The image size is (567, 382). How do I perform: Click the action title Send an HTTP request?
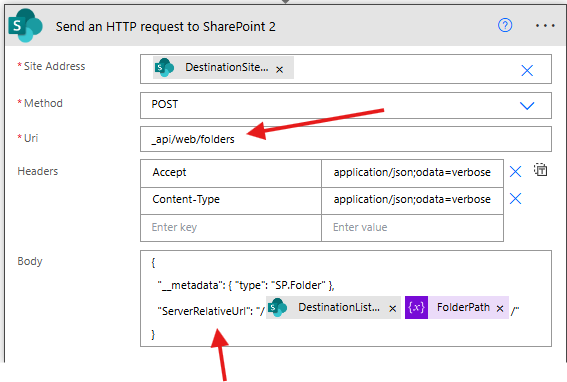tap(166, 26)
